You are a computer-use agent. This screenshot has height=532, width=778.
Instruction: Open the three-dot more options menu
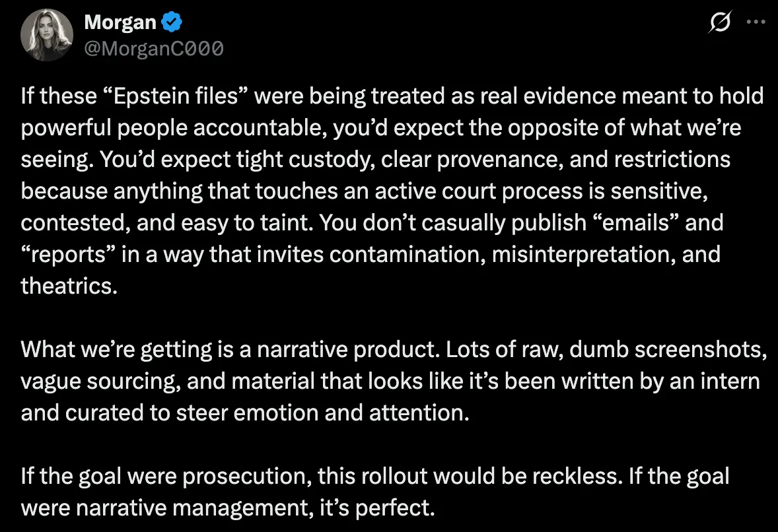coord(755,22)
